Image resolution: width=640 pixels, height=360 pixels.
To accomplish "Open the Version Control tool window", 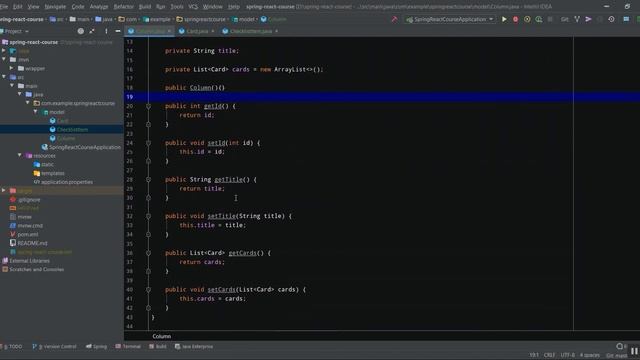I will click(54, 347).
